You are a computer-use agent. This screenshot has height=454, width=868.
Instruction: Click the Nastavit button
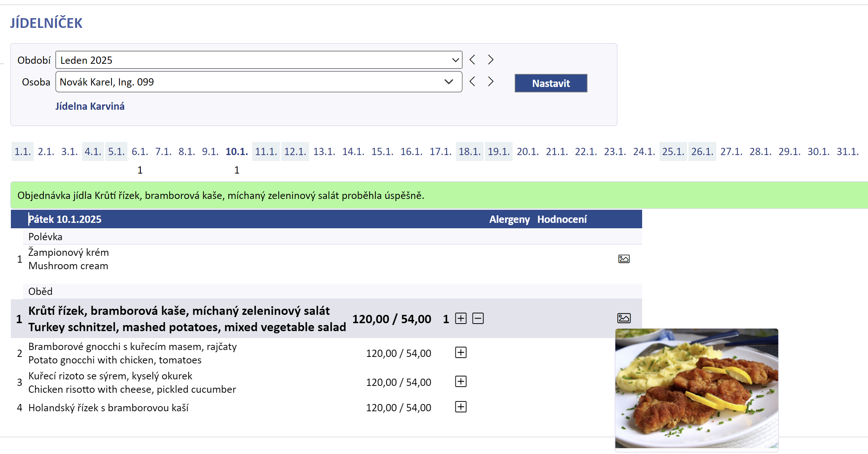(551, 83)
